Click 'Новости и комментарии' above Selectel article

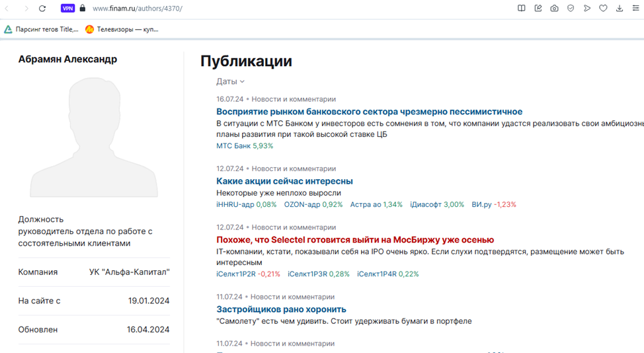point(294,227)
